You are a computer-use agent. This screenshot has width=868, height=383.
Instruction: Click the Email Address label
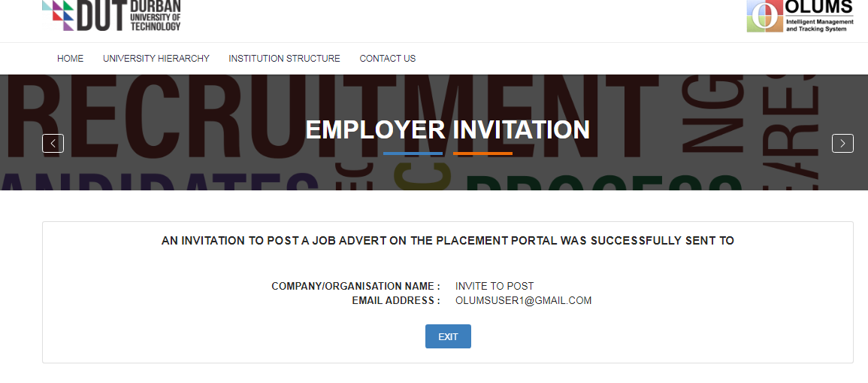click(396, 301)
